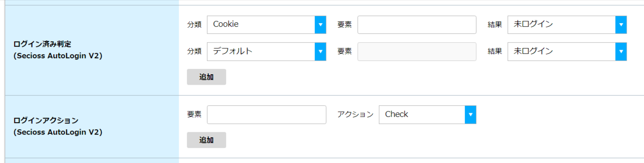Open the デフォルト 分類 dropdown

click(x=267, y=52)
